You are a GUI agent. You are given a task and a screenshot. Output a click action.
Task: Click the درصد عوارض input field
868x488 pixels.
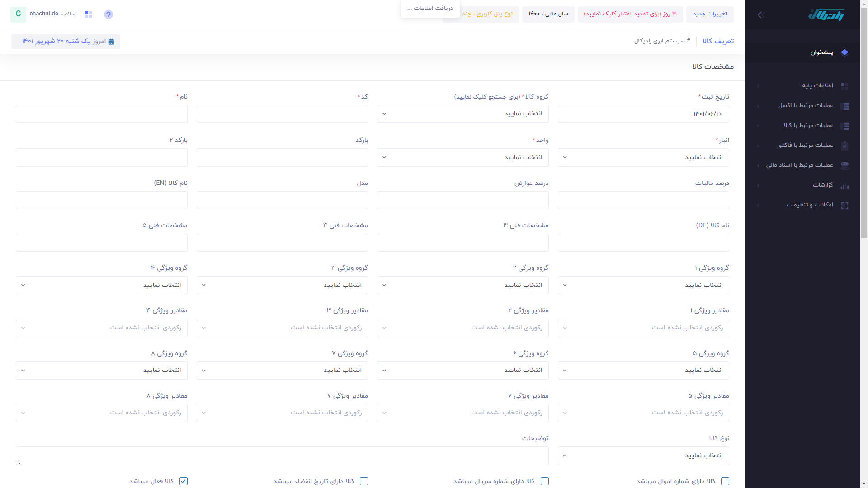[x=462, y=200]
